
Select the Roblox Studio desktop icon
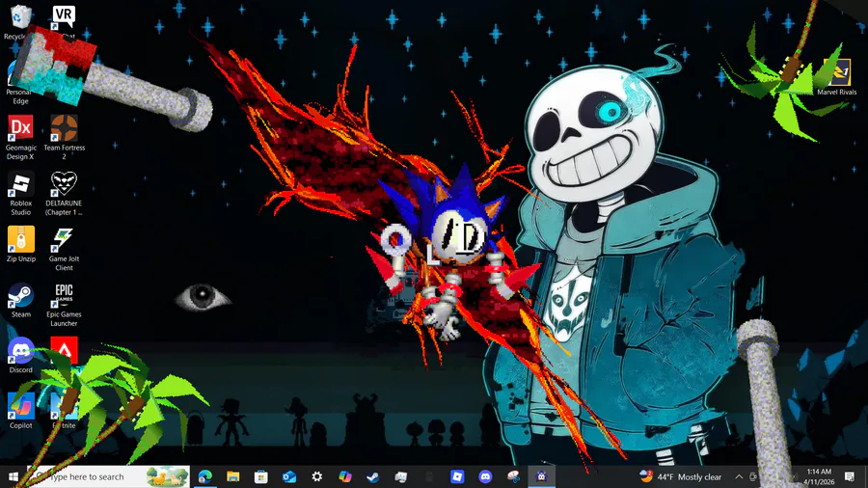pyautogui.click(x=20, y=193)
